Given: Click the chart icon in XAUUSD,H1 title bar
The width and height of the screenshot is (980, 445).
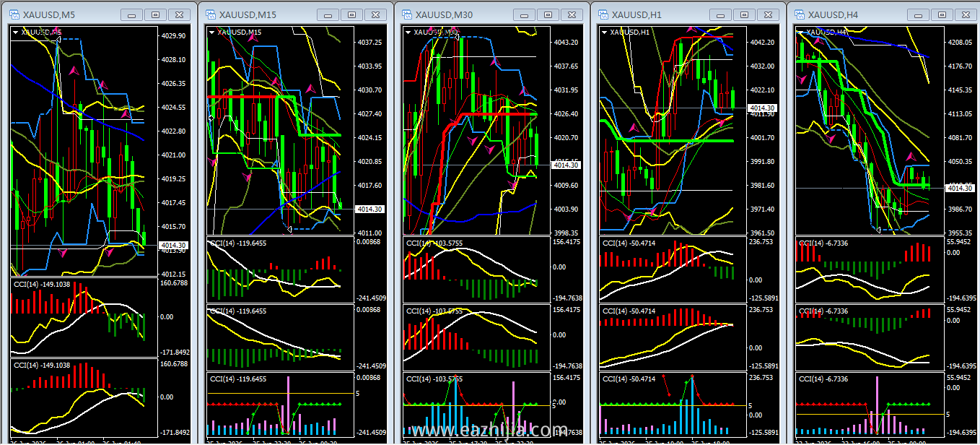Looking at the screenshot, I should point(604,14).
